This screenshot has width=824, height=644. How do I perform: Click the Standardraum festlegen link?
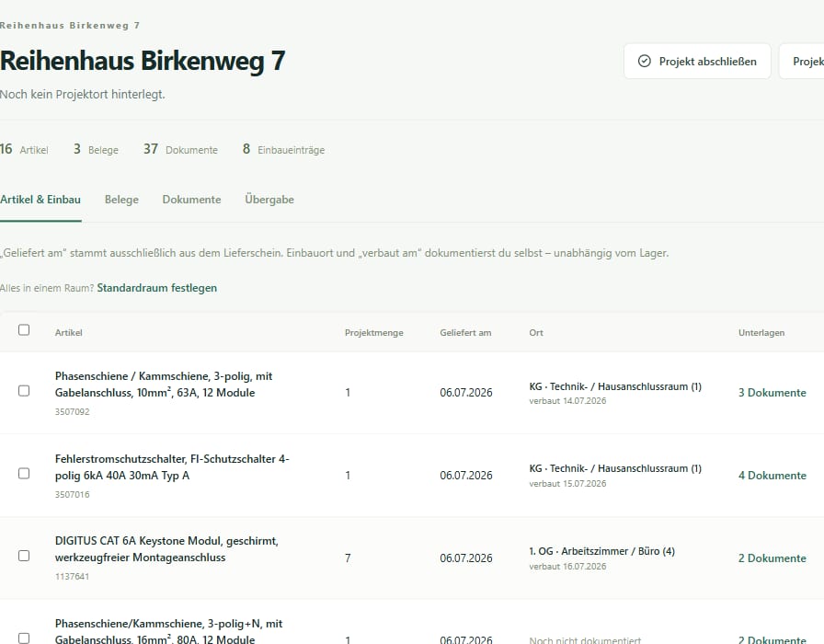tap(156, 288)
